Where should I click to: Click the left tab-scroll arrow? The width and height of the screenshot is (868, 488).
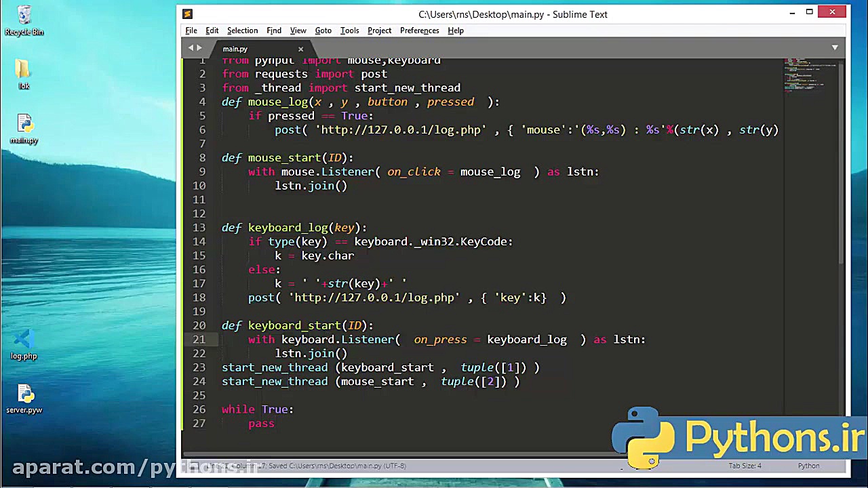coord(191,47)
